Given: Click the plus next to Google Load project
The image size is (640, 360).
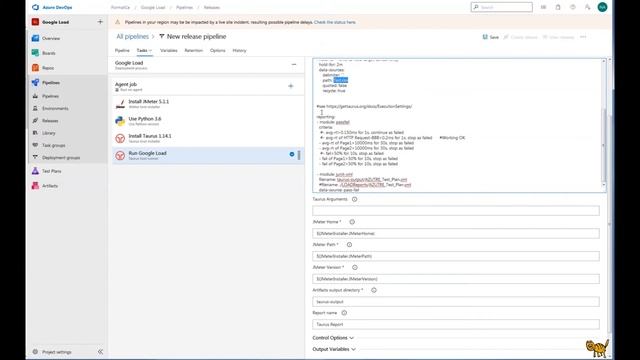Looking at the screenshot, I should point(100,22).
